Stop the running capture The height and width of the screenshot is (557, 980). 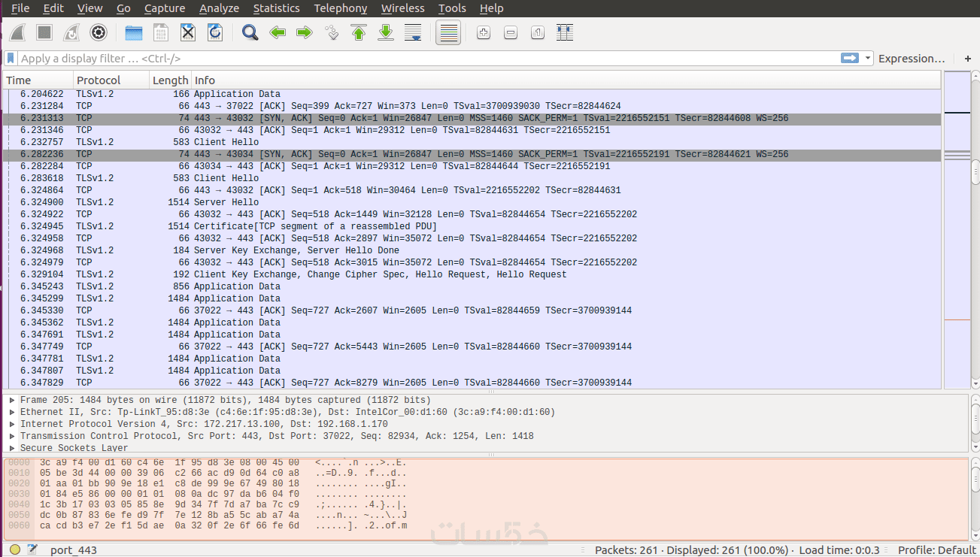pyautogui.click(x=44, y=32)
